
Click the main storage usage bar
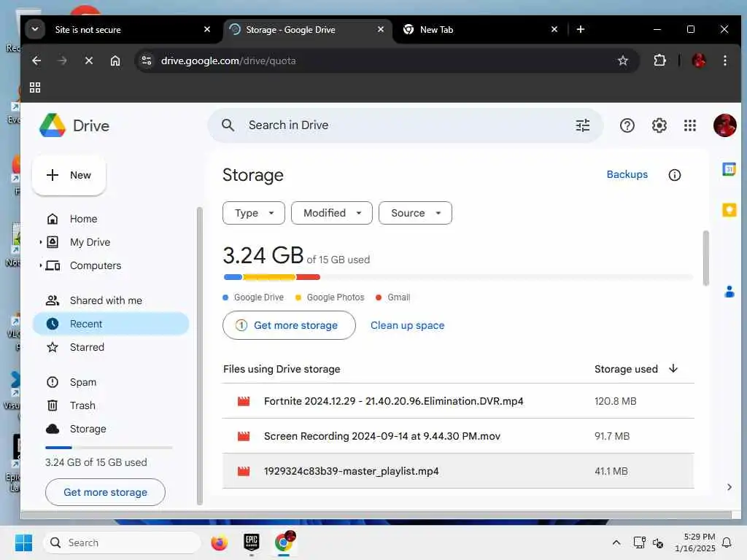coord(457,277)
